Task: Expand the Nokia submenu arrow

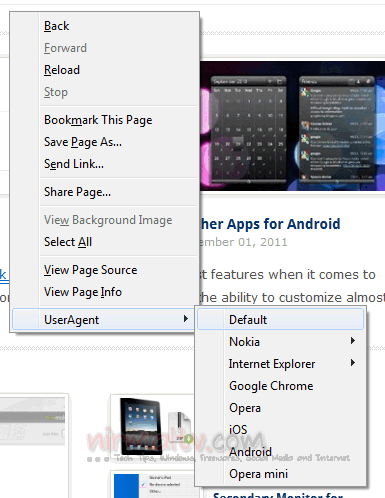Action: (353, 341)
